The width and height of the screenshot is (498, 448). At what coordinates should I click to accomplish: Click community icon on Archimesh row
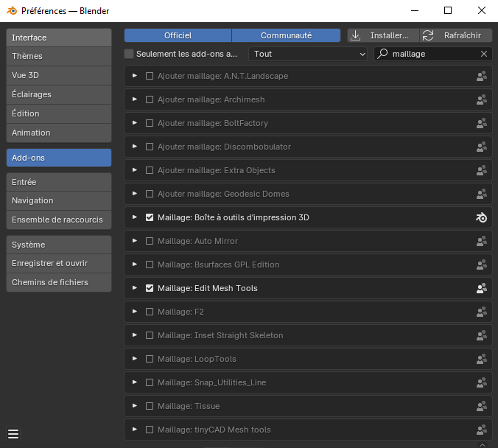(482, 99)
